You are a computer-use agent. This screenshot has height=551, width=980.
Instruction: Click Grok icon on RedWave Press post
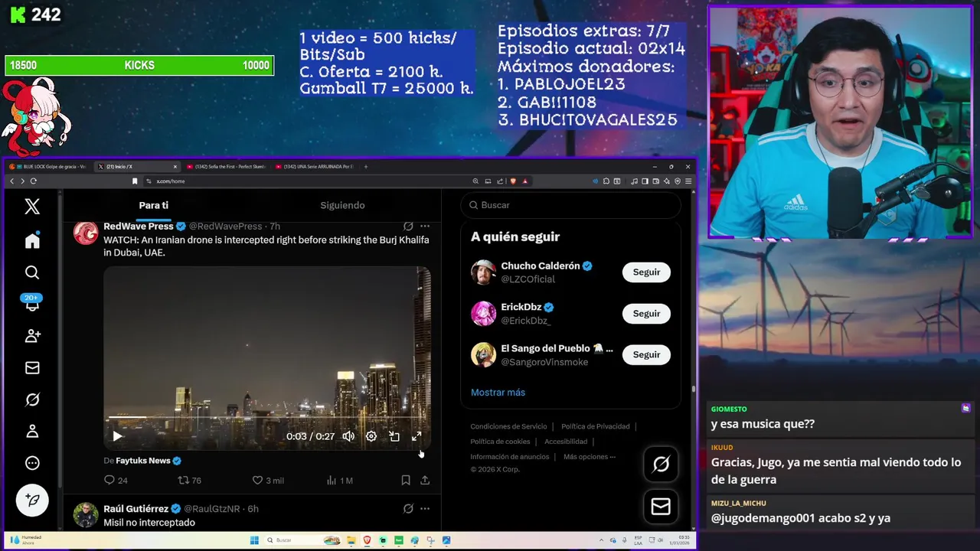tap(408, 227)
